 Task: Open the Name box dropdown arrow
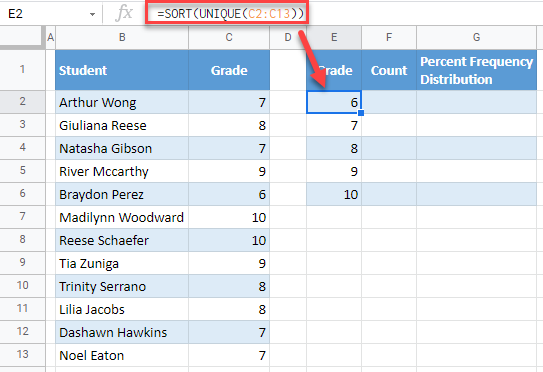(x=92, y=14)
